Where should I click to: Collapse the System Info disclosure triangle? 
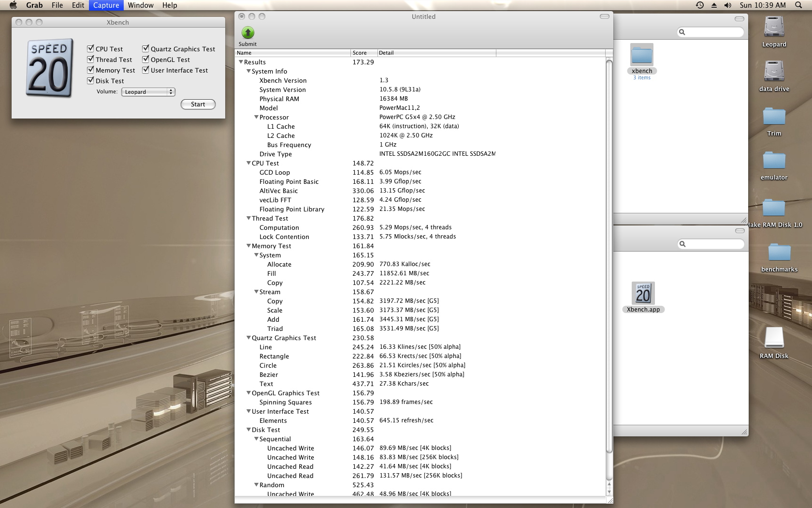[248, 71]
